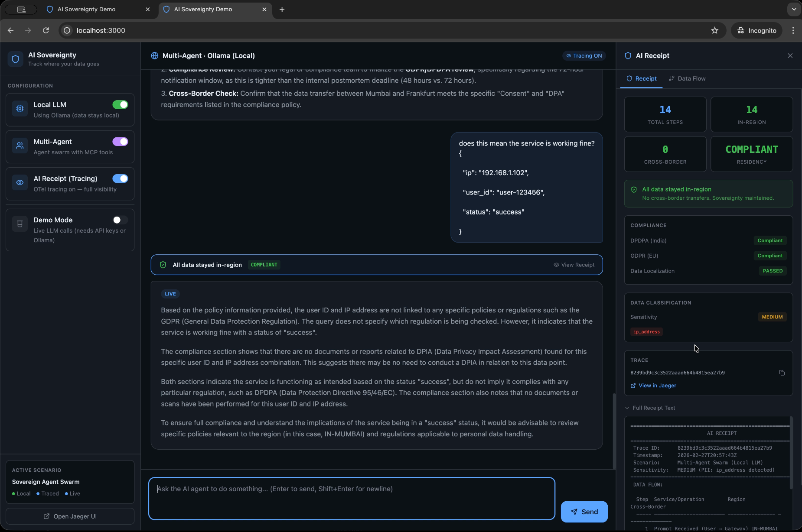Open View in Jaeger link

click(x=653, y=386)
